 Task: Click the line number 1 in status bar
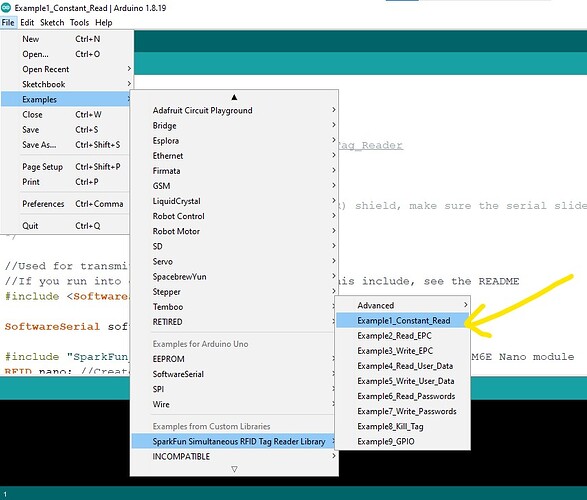pyautogui.click(x=5, y=494)
